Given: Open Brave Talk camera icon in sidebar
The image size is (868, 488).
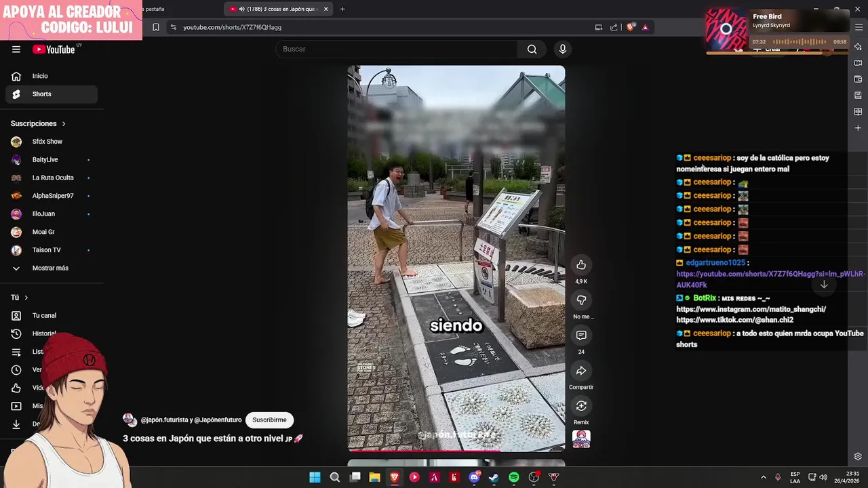Looking at the screenshot, I should coord(858,63).
